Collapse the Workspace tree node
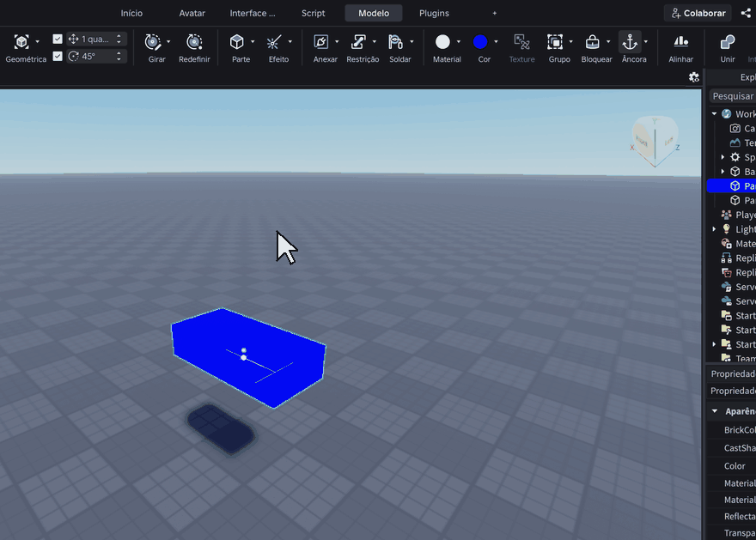This screenshot has height=540, width=756. 715,114
